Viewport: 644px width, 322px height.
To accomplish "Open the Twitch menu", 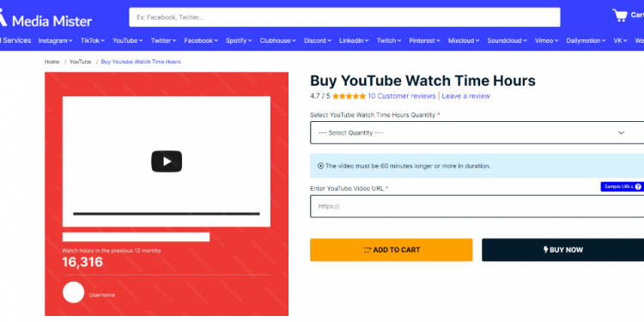I will click(389, 40).
